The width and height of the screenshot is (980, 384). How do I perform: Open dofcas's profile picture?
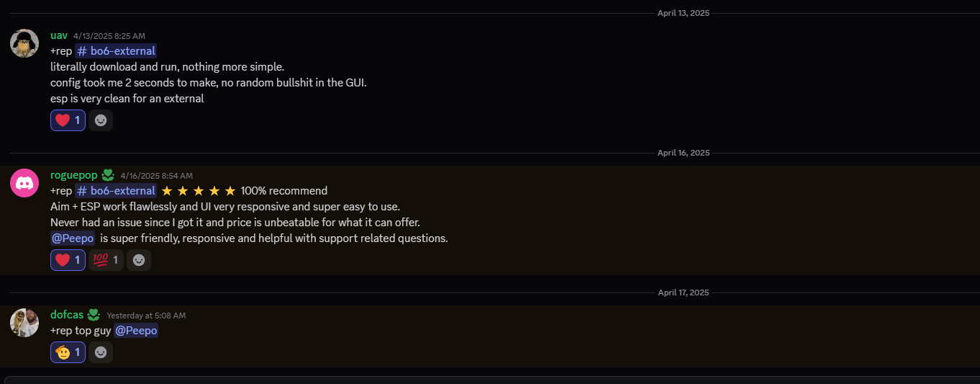click(24, 323)
